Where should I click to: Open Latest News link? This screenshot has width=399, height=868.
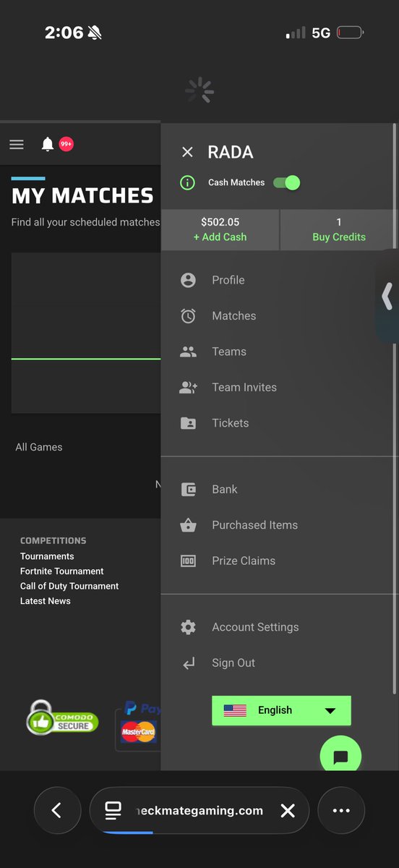click(46, 601)
